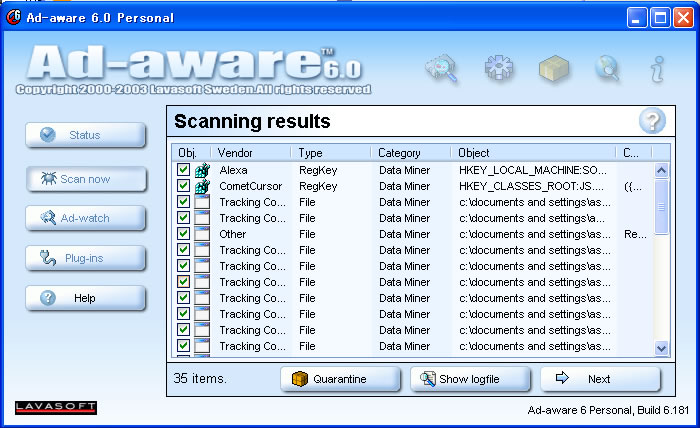Sort by the Obj. column header
700x428 pixels.
tap(191, 153)
